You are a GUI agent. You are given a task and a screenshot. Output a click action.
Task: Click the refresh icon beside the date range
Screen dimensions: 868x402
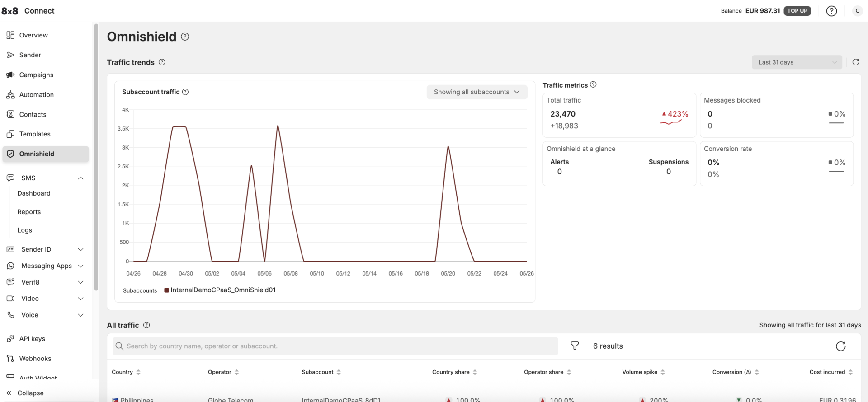coord(855,62)
